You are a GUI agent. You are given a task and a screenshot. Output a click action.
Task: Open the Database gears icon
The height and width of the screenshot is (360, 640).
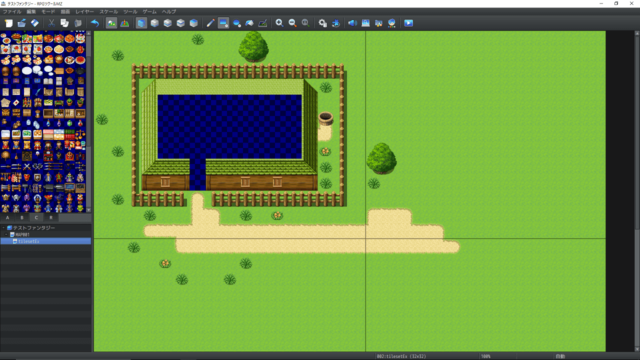322,23
